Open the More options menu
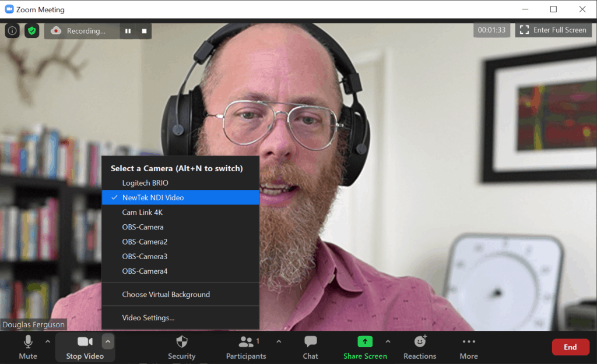 coord(469,347)
